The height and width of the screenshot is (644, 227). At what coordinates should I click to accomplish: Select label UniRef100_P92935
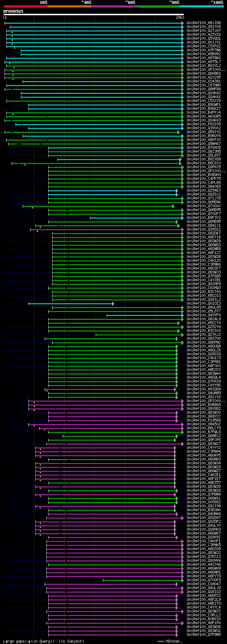coord(204,124)
